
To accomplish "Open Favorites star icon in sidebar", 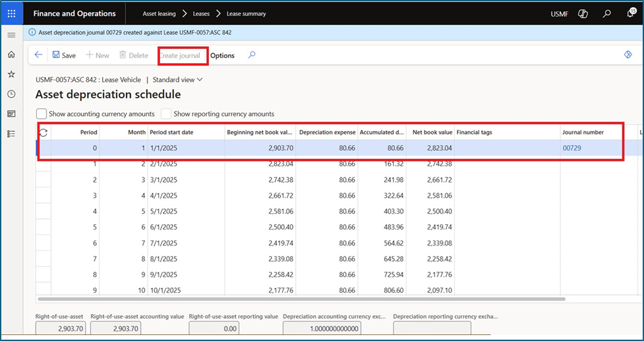I will click(x=11, y=75).
